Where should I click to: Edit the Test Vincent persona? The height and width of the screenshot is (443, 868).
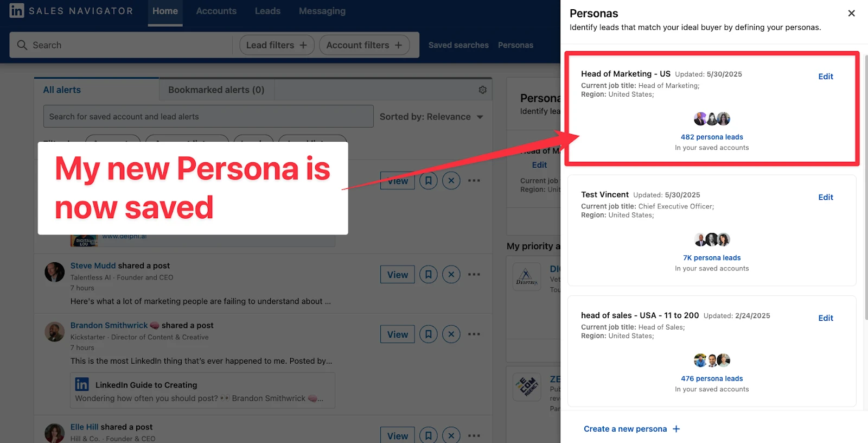(x=826, y=197)
